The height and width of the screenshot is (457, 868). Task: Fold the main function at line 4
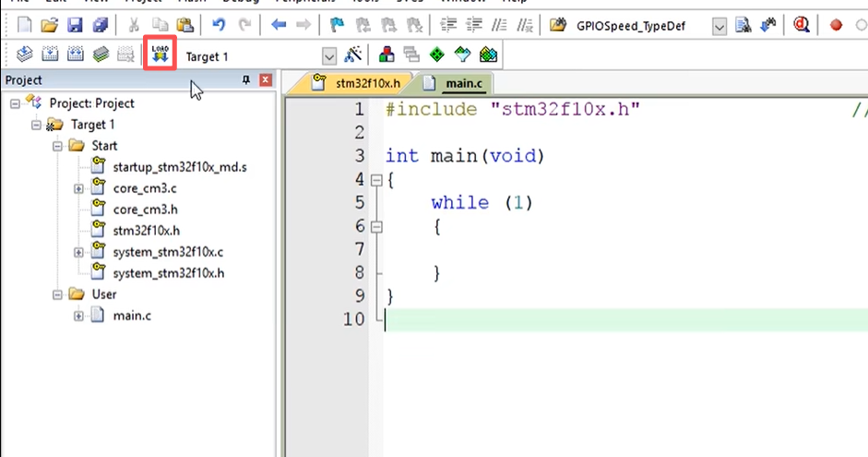pyautogui.click(x=376, y=180)
